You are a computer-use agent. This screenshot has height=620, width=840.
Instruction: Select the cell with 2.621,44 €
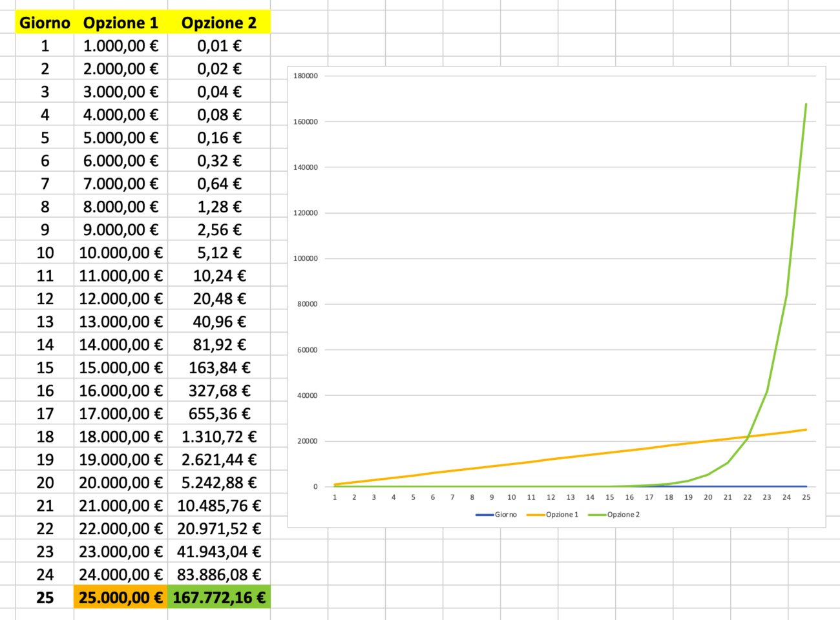(219, 459)
